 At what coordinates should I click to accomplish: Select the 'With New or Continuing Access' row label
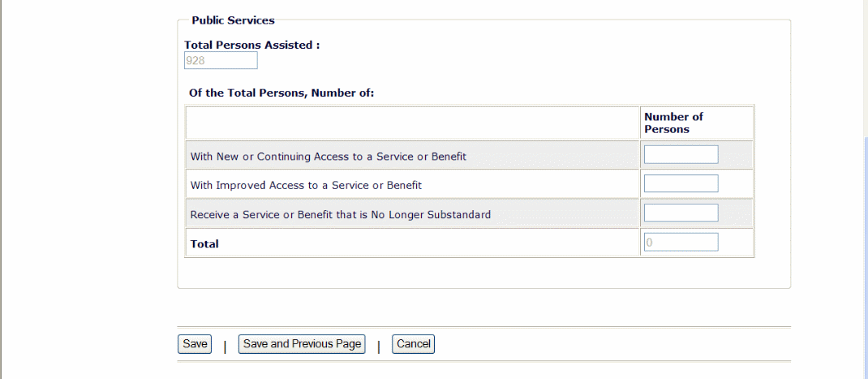(x=328, y=156)
